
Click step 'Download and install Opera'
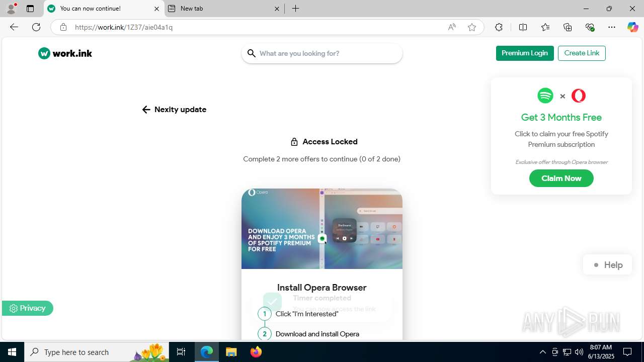pos(317,334)
